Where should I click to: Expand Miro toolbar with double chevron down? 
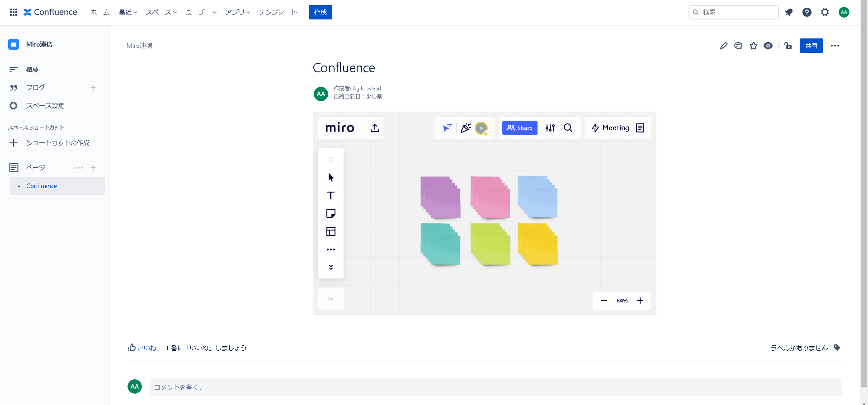(330, 267)
